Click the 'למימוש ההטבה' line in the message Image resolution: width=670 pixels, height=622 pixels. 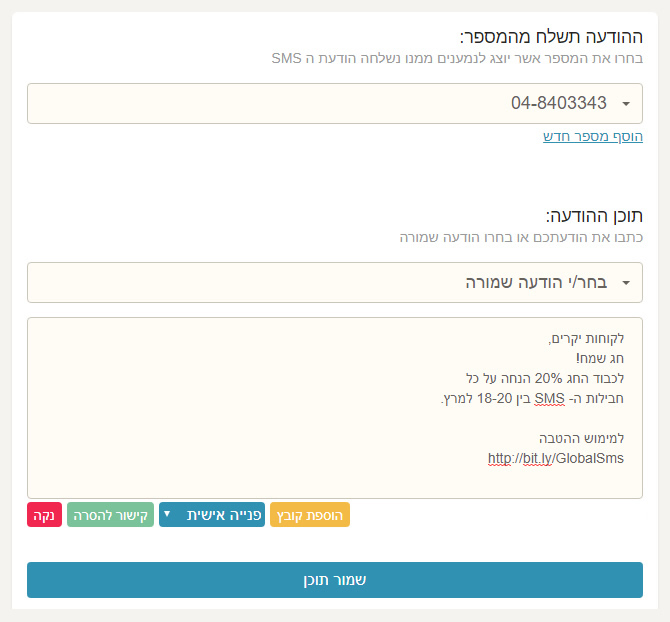tap(581, 438)
